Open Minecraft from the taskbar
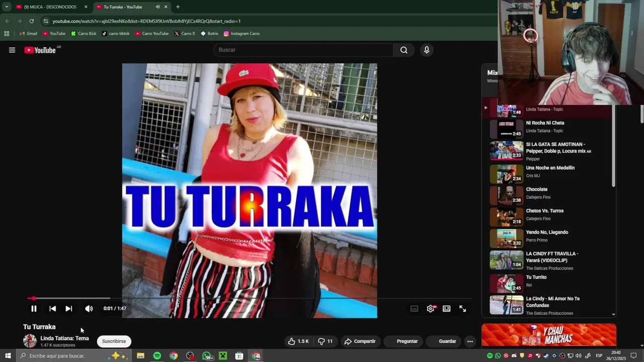644x362 pixels. tap(223, 356)
